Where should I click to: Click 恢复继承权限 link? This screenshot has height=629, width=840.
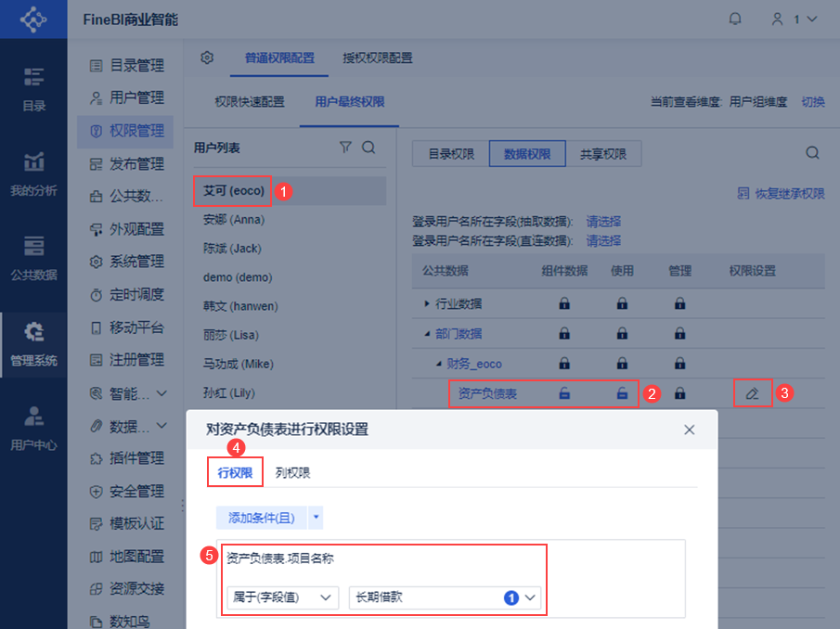(782, 193)
